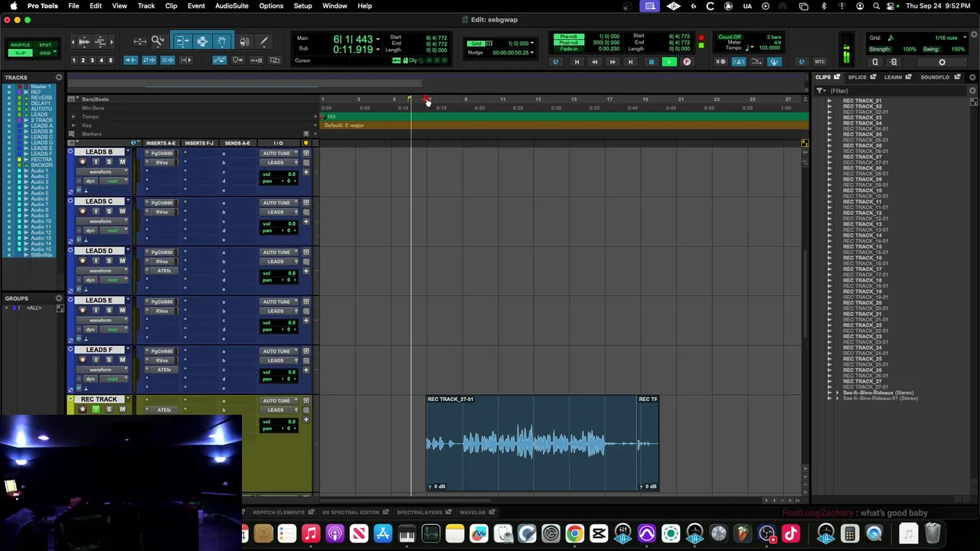This screenshot has width=980, height=551.
Task: Open the Tracks list panel menu
Action: [58, 77]
